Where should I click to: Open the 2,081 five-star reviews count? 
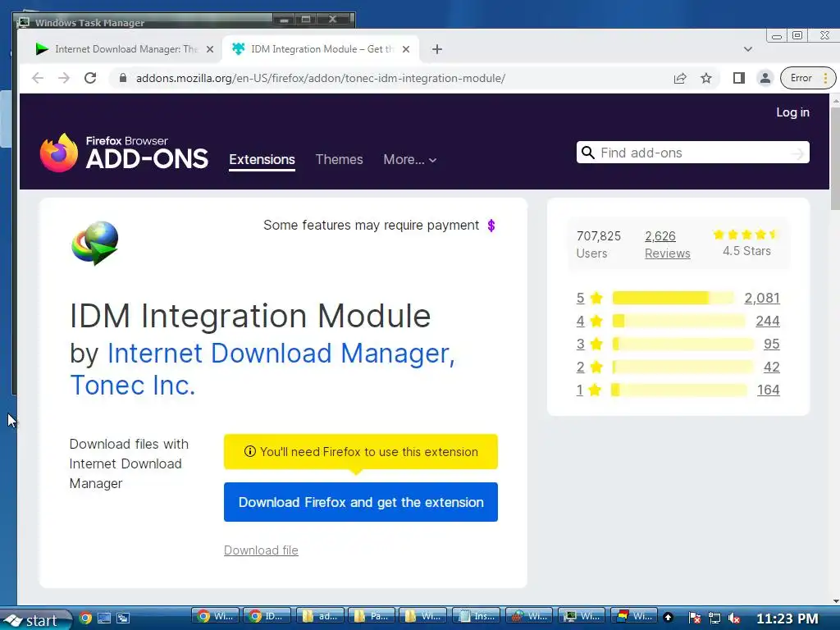point(762,298)
